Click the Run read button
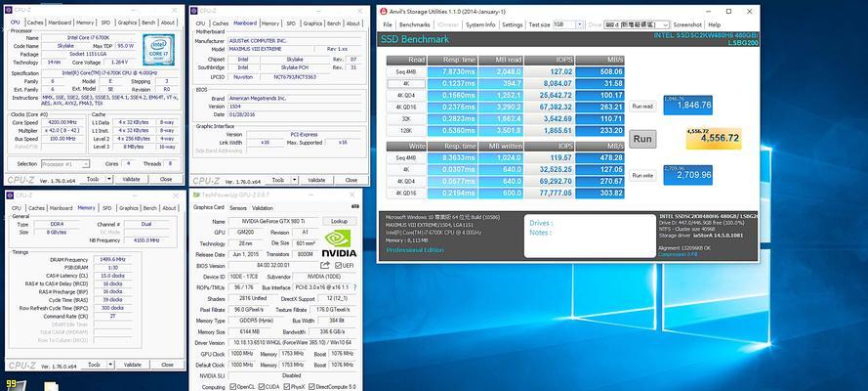Viewport: 868px width, 391px height. point(642,106)
